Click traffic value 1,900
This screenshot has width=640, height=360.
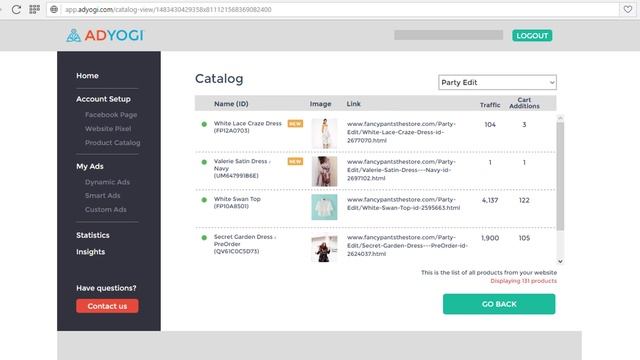(490, 238)
